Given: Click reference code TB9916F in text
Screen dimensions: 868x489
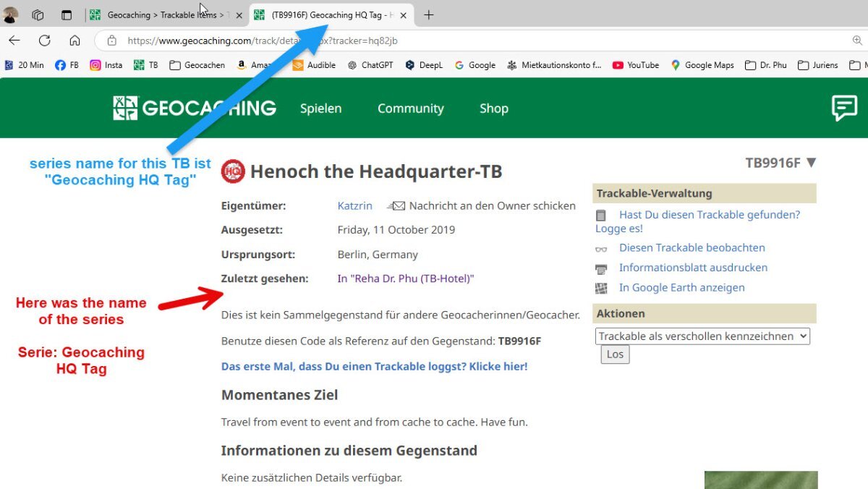Looking at the screenshot, I should click(x=519, y=341).
